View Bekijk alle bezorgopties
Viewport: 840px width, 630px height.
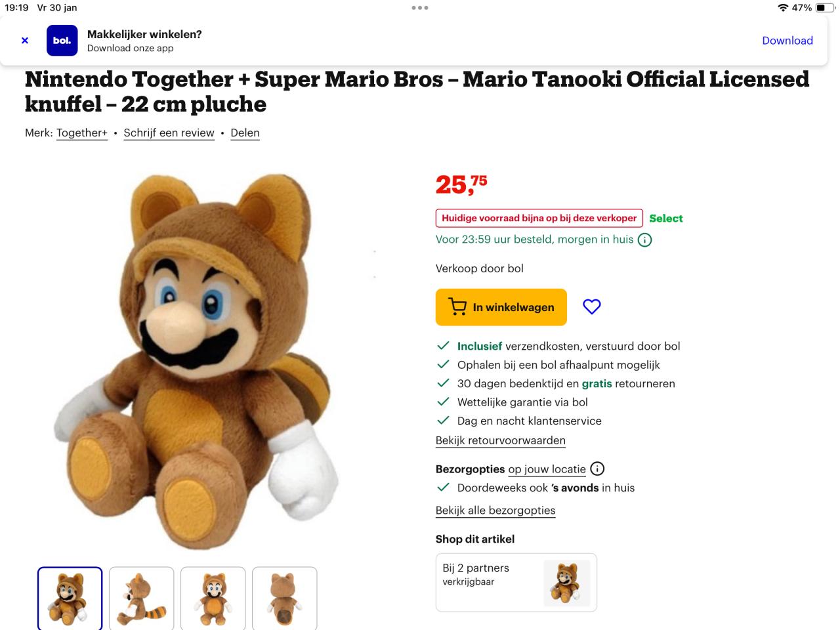click(x=495, y=510)
